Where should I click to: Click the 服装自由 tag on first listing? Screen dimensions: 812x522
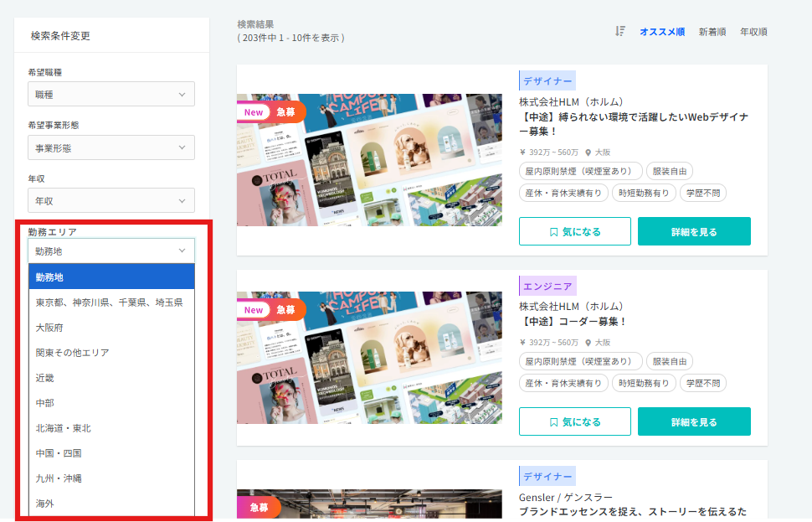(x=669, y=171)
